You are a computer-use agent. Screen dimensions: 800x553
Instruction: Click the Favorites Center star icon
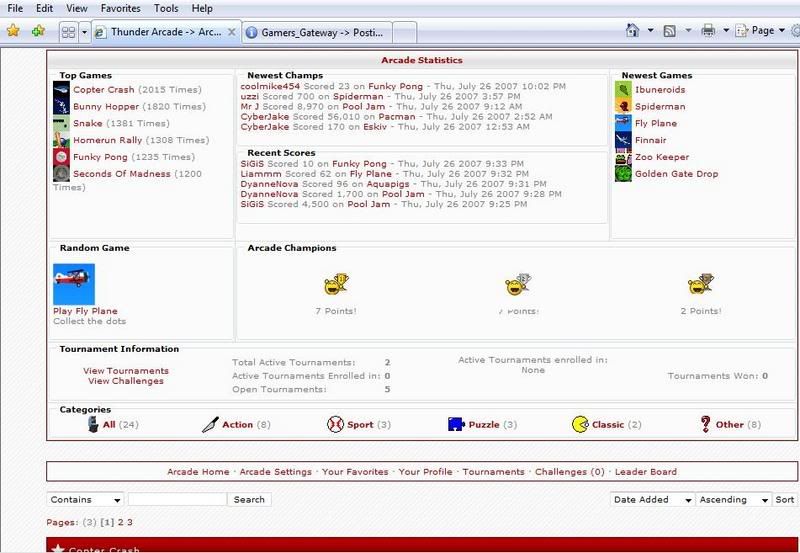(13, 31)
